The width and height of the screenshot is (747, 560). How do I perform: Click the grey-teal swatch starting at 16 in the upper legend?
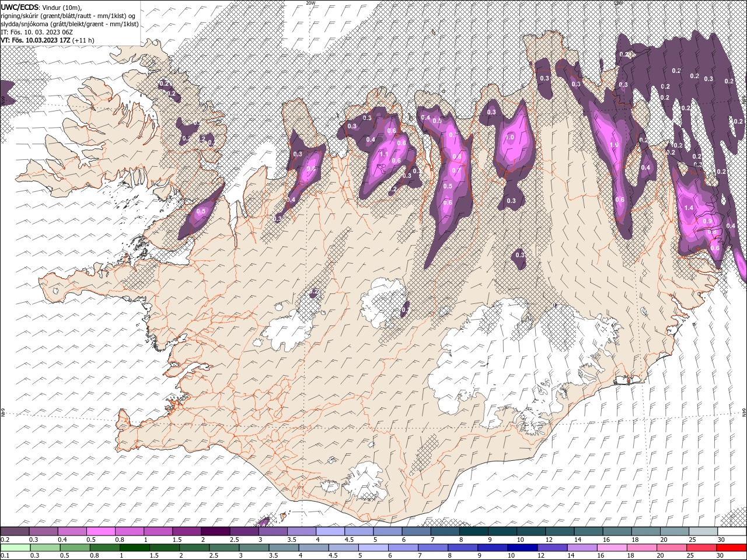click(x=617, y=531)
